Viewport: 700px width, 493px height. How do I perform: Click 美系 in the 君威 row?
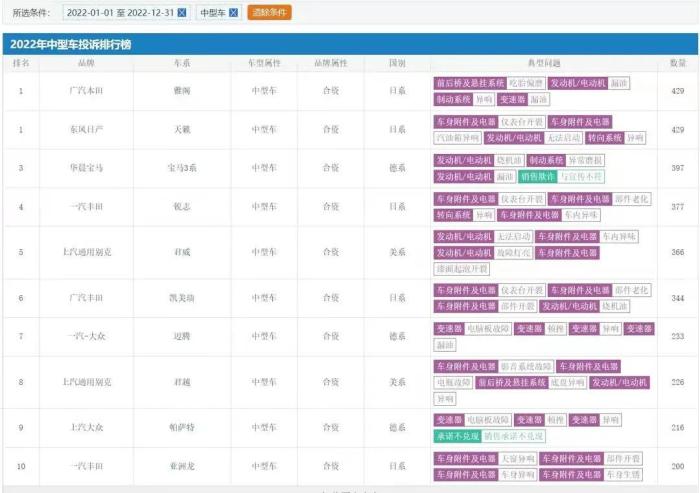pyautogui.click(x=397, y=252)
